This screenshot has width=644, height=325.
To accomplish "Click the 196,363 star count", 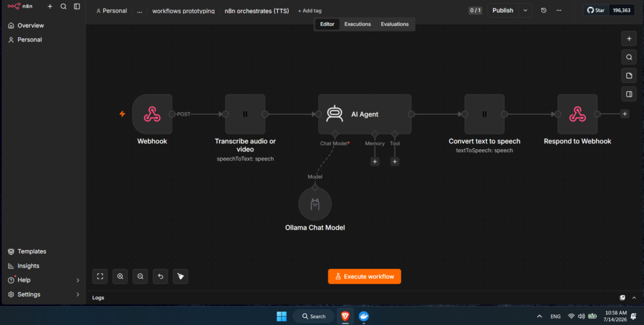I will click(x=621, y=10).
